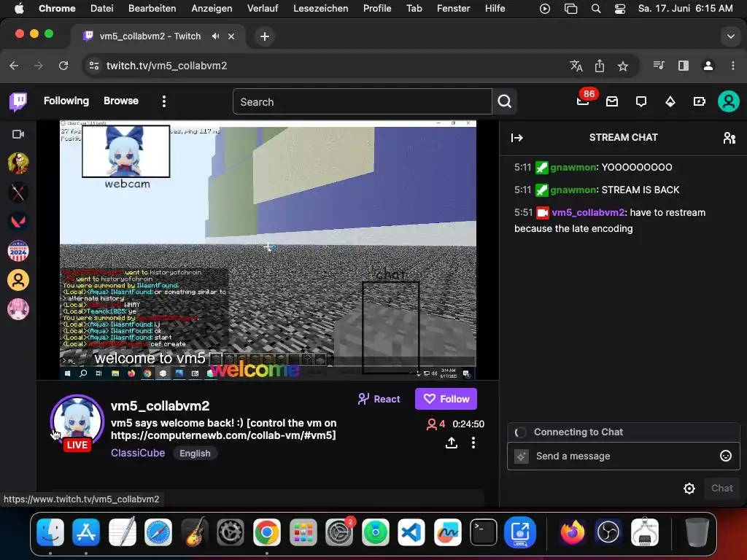View site information icon in address bar
This screenshot has height=560, width=747.
(94, 66)
